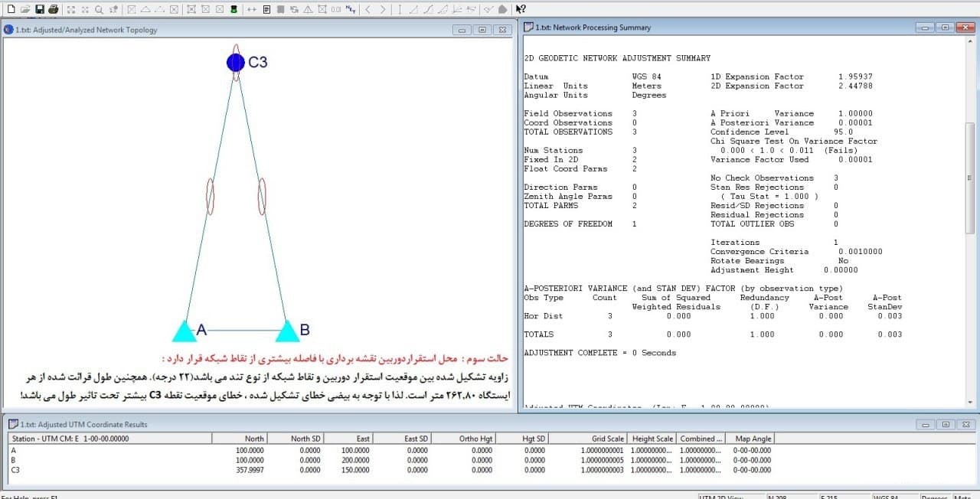
Task: Click the Network Processing Summary vertical scrollbar
Action: (970, 178)
